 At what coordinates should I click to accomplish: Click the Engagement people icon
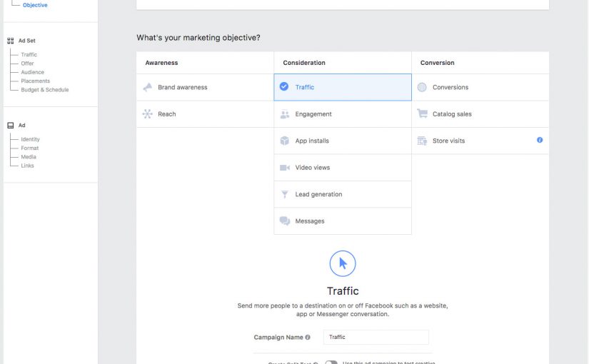coord(285,114)
